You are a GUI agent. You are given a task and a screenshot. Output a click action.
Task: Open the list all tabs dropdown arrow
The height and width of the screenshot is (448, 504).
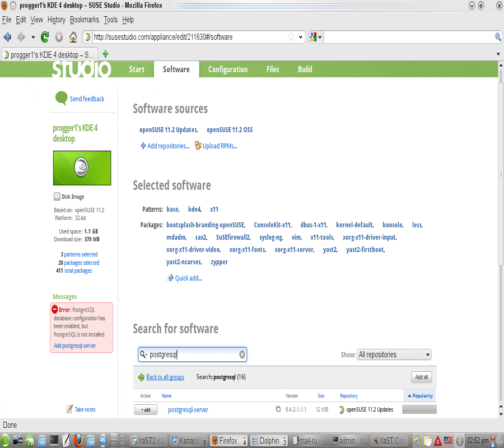tap(498, 54)
